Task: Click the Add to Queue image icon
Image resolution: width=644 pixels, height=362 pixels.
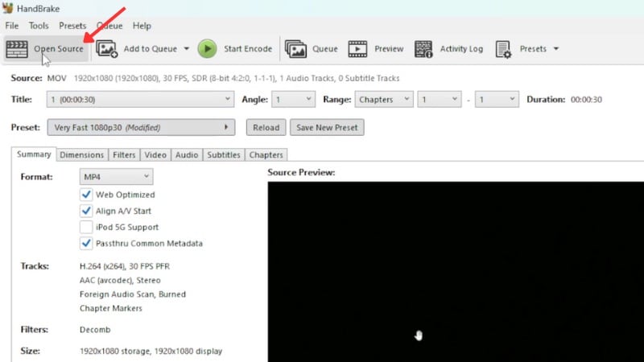Action: pos(107,49)
